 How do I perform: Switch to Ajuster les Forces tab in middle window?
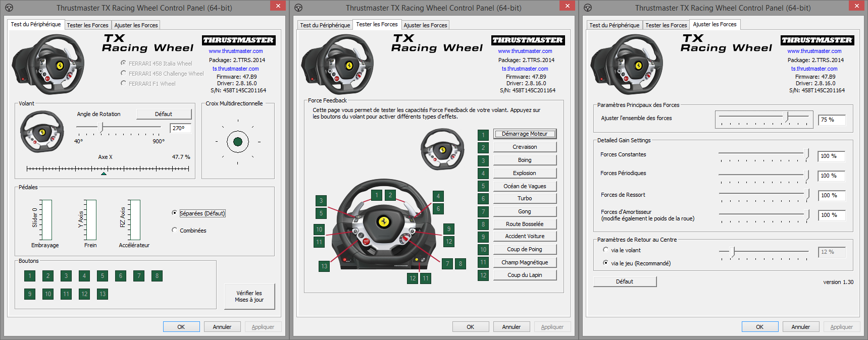click(425, 25)
